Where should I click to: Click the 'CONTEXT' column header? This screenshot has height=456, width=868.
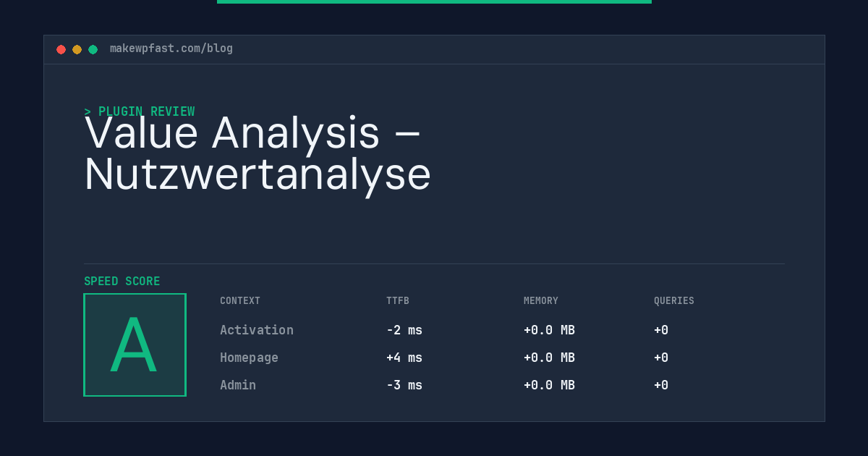pyautogui.click(x=240, y=301)
